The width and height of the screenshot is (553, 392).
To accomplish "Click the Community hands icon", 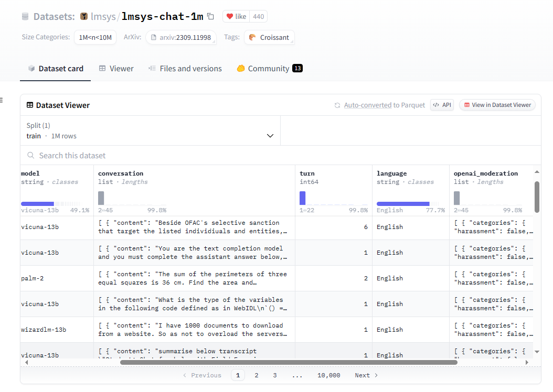I will (x=240, y=68).
